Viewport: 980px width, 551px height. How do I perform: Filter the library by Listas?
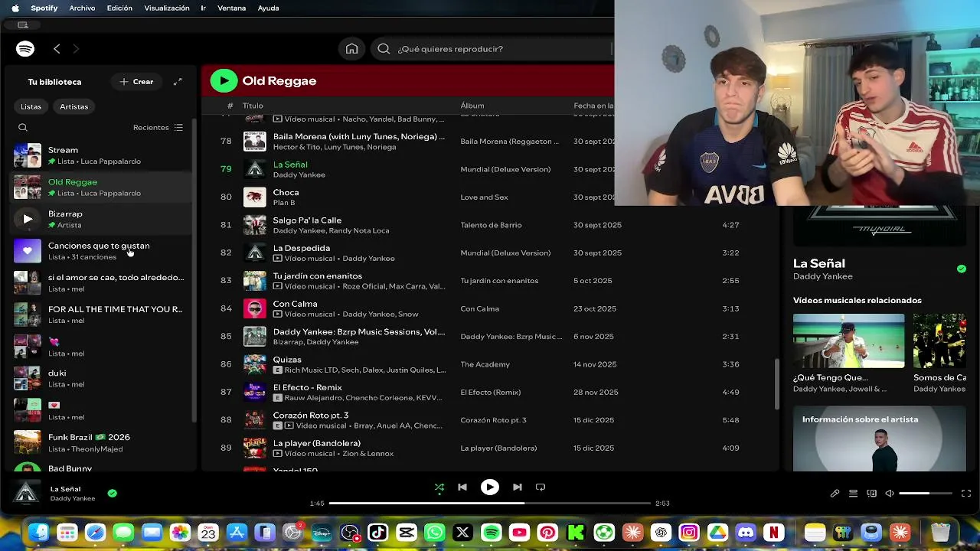(x=31, y=106)
